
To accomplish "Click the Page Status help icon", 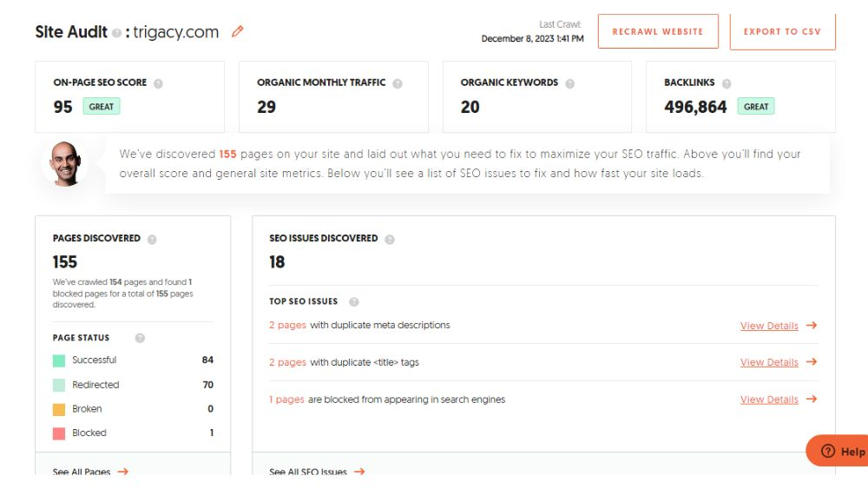I will point(140,338).
